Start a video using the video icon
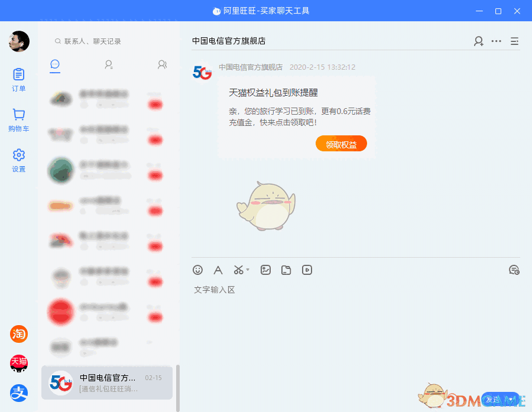This screenshot has height=412, width=532. (x=307, y=270)
